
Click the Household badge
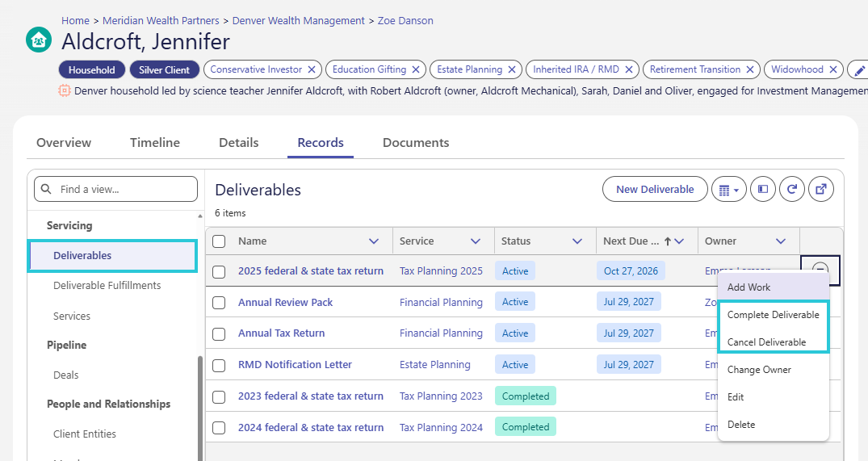coord(92,69)
